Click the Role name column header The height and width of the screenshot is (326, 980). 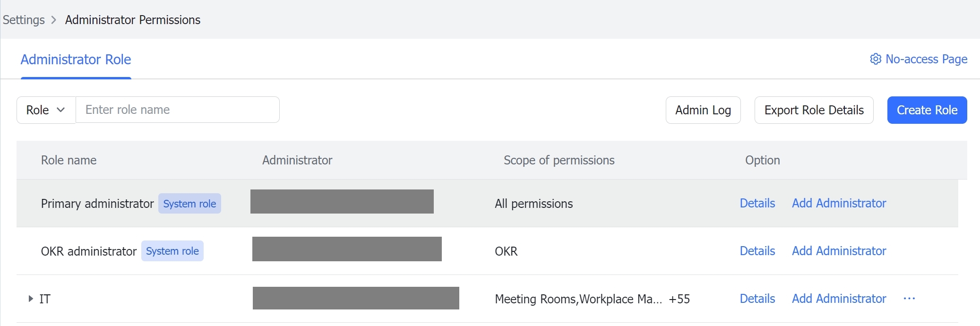(x=69, y=160)
